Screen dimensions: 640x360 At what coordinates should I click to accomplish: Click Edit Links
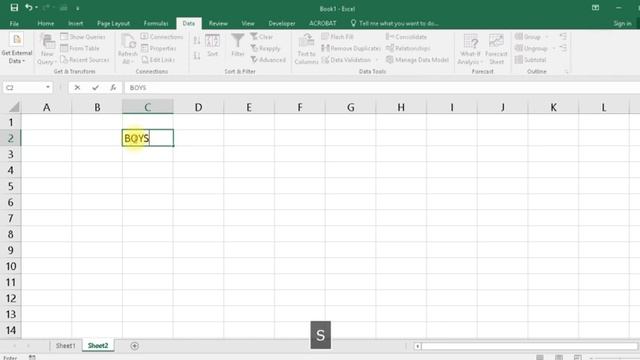pos(158,60)
